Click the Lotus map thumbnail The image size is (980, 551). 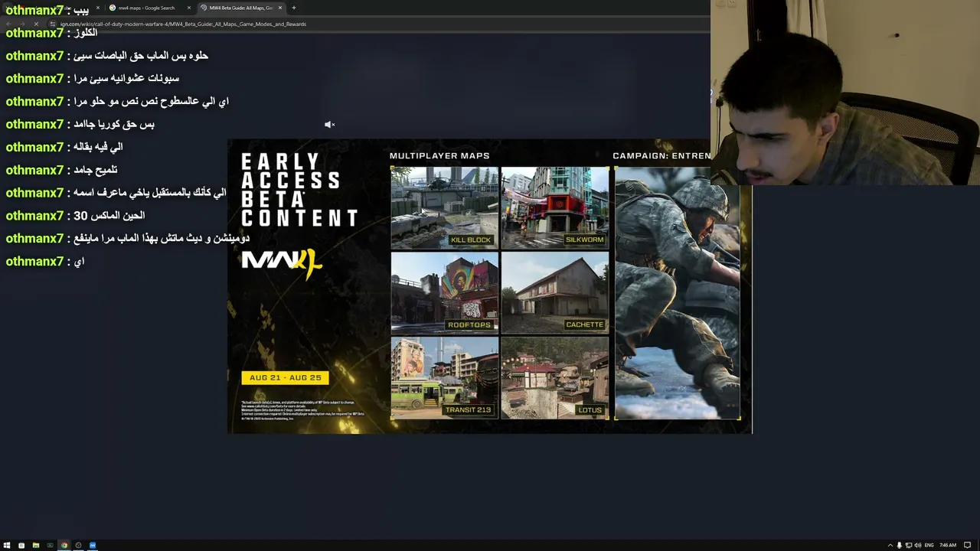pos(555,378)
